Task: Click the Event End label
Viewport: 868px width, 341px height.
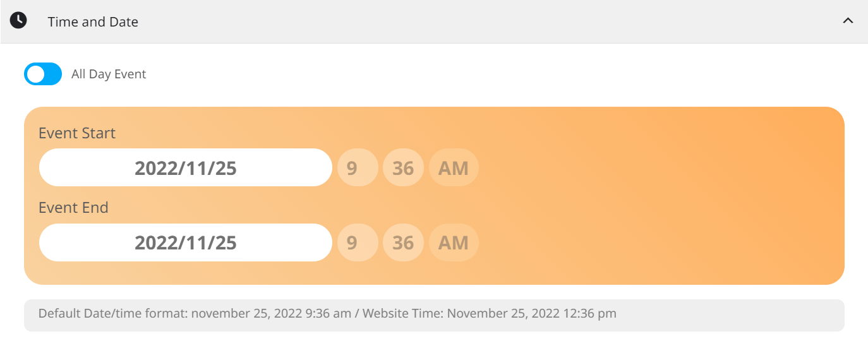Action: [73, 208]
